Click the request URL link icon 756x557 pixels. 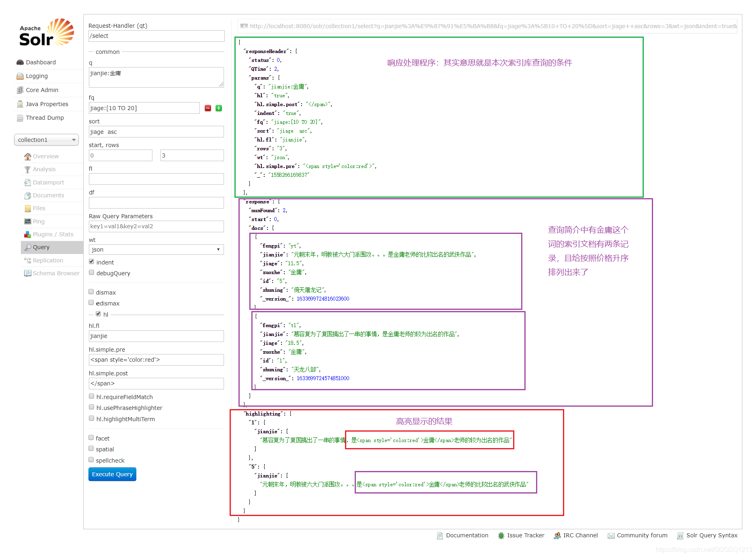(244, 26)
